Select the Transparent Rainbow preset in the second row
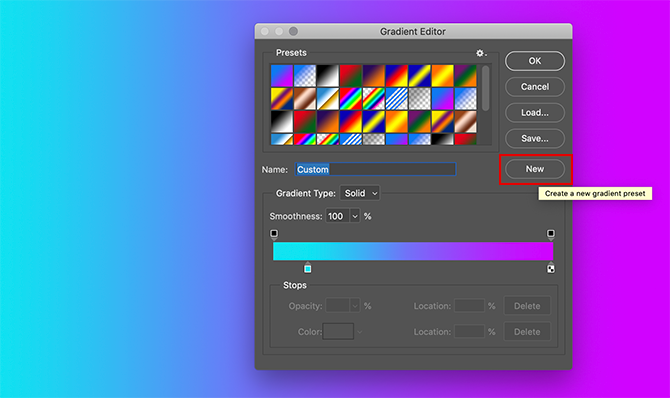Viewport: 670px width, 398px height. point(374,99)
